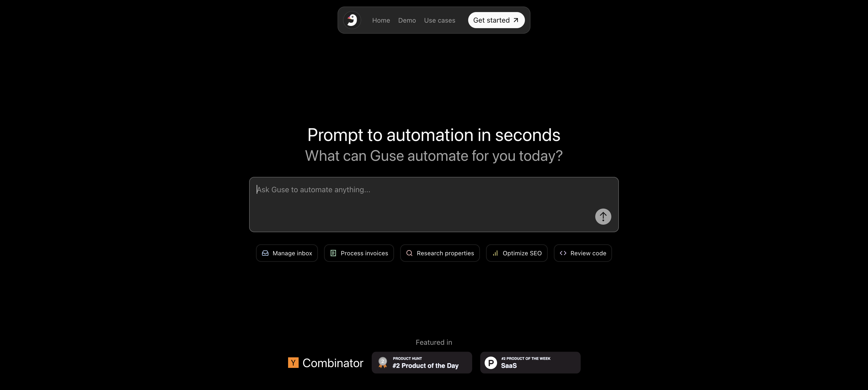868x390 pixels.
Task: Open the Y Combinator logo
Action: coord(325,363)
